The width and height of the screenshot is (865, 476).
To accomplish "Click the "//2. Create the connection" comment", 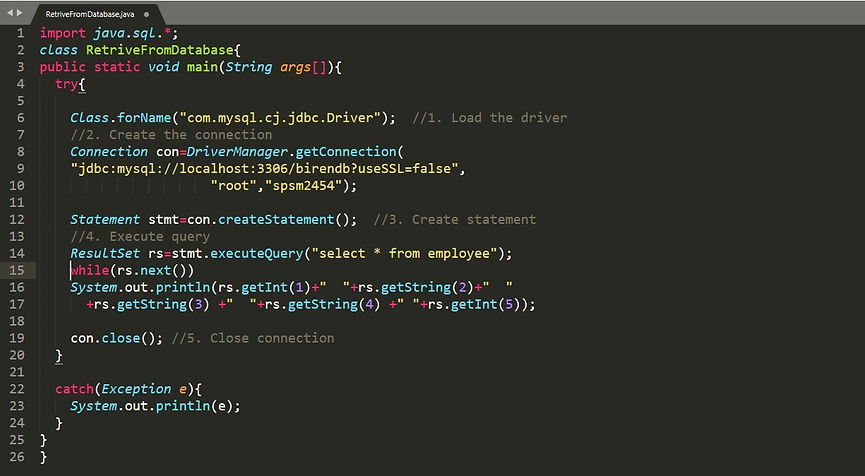I will point(171,135).
